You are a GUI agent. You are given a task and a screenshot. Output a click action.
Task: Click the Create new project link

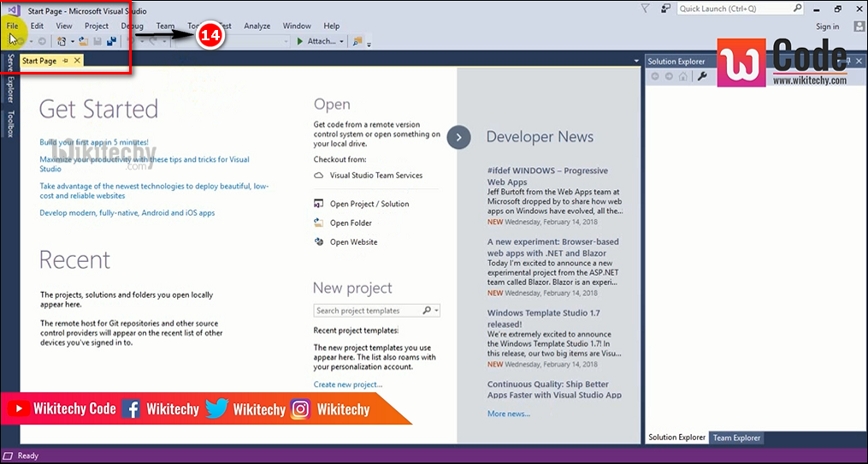coord(348,384)
